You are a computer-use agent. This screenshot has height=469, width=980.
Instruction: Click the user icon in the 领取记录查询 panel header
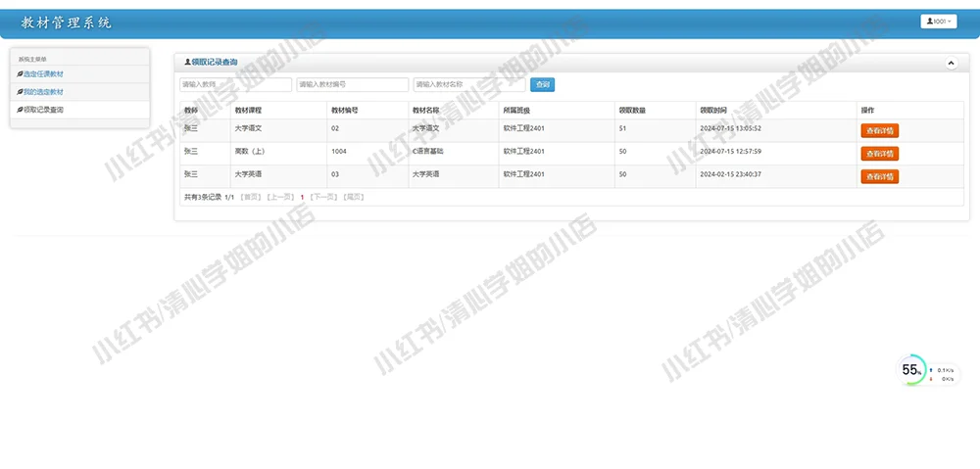187,63
